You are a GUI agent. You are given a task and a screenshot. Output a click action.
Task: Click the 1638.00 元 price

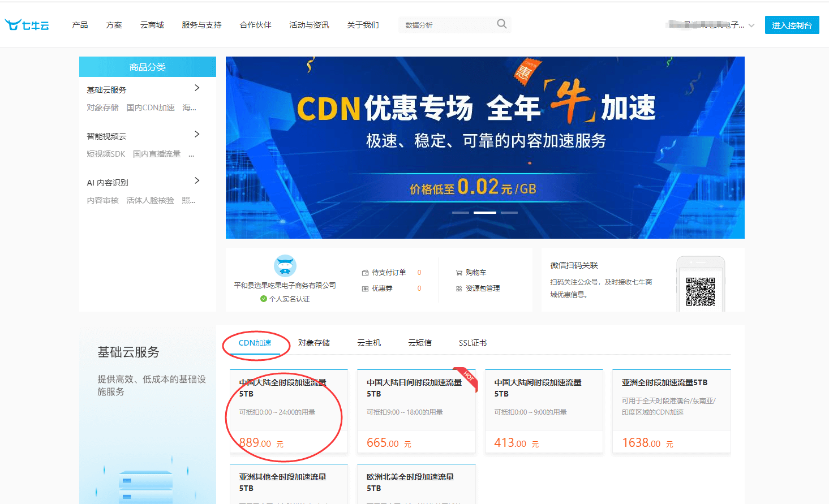coord(647,443)
